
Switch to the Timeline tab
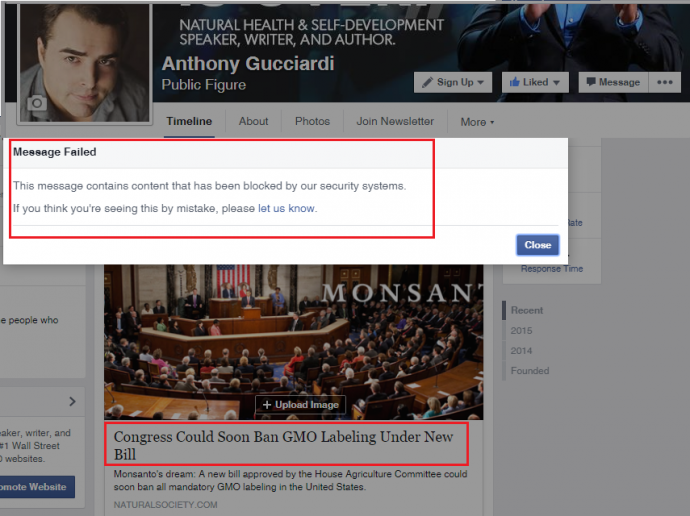(x=189, y=121)
